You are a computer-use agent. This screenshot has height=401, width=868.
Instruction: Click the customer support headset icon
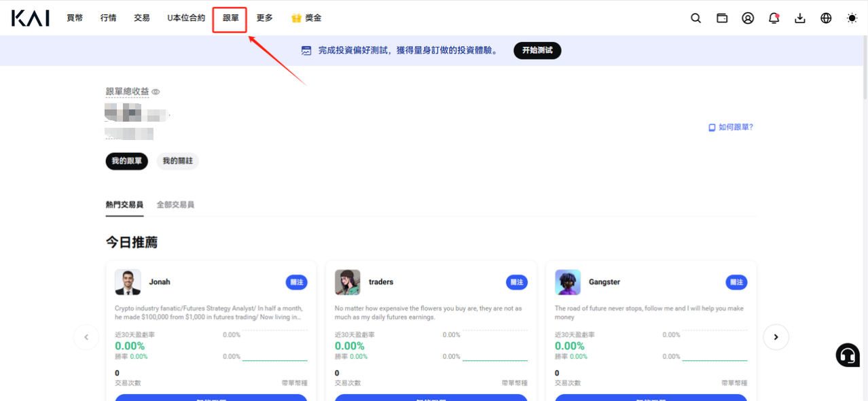pos(848,355)
